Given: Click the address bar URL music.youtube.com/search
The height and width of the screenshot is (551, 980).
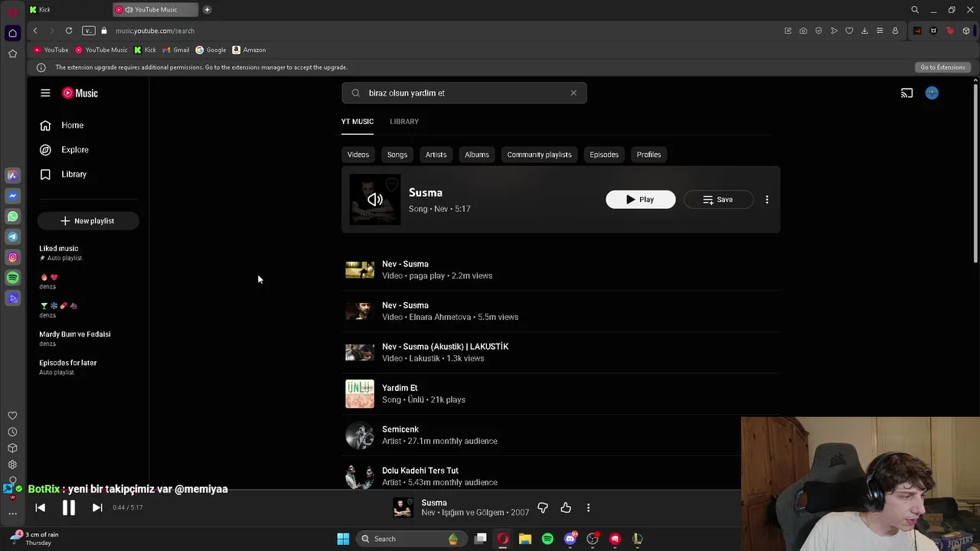Looking at the screenshot, I should (155, 31).
